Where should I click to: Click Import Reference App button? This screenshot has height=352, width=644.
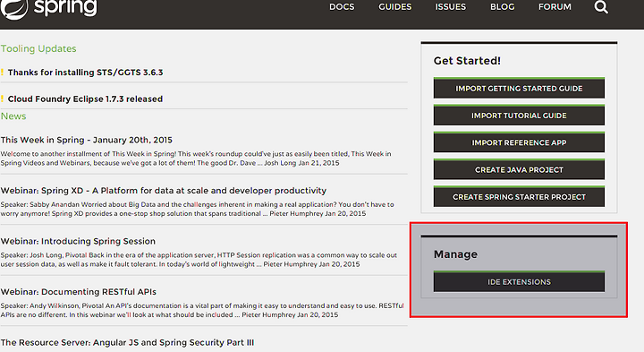tap(519, 142)
